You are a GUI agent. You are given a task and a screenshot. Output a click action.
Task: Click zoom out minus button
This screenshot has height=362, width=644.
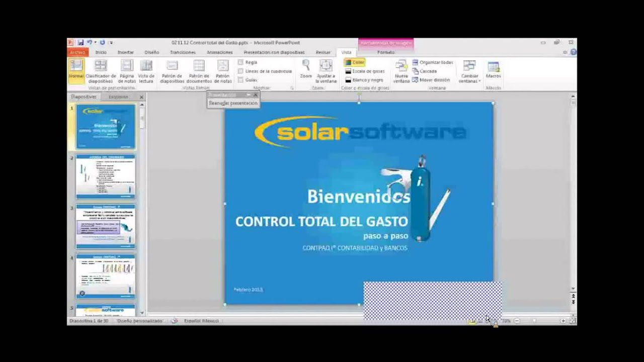click(517, 321)
